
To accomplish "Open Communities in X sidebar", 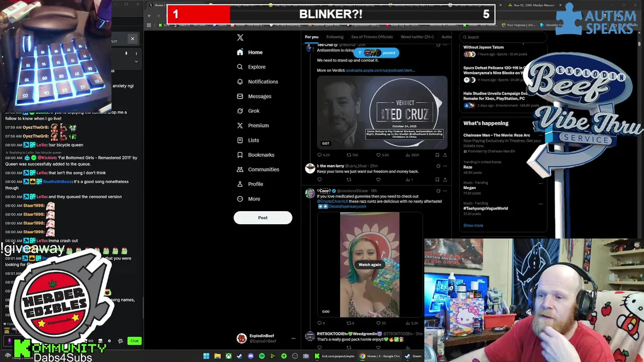I will [x=258, y=169].
